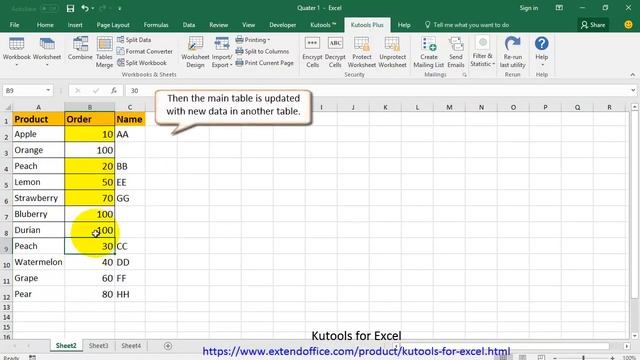Image resolution: width=640 pixels, height=360 pixels.
Task: Switch to the Formulas tab
Action: (156, 25)
